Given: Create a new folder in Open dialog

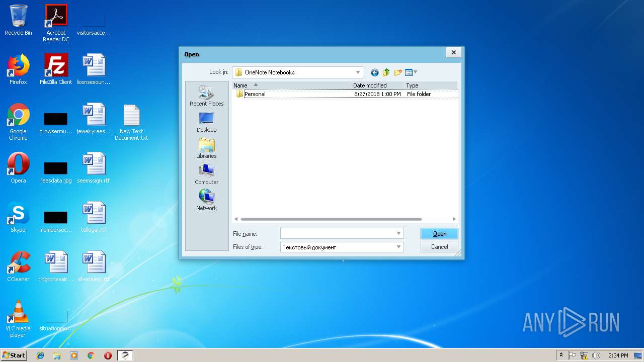Looking at the screenshot, I should (398, 72).
